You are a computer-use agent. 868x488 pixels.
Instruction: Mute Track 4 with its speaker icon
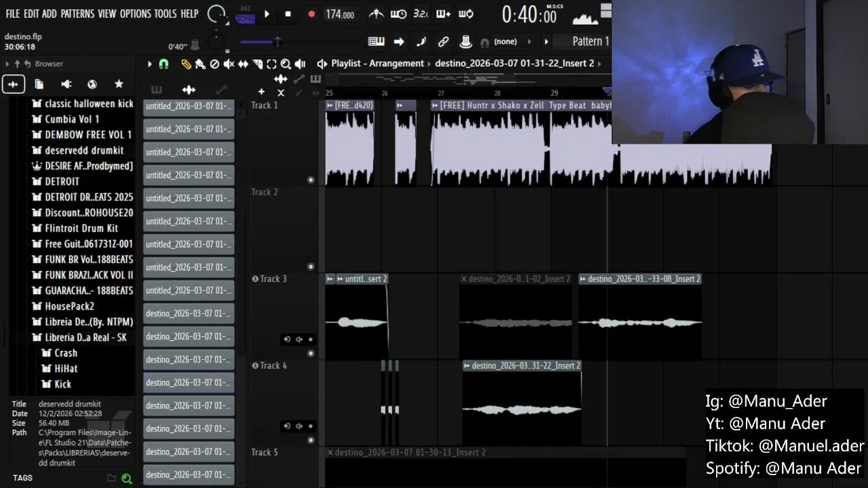(x=299, y=426)
